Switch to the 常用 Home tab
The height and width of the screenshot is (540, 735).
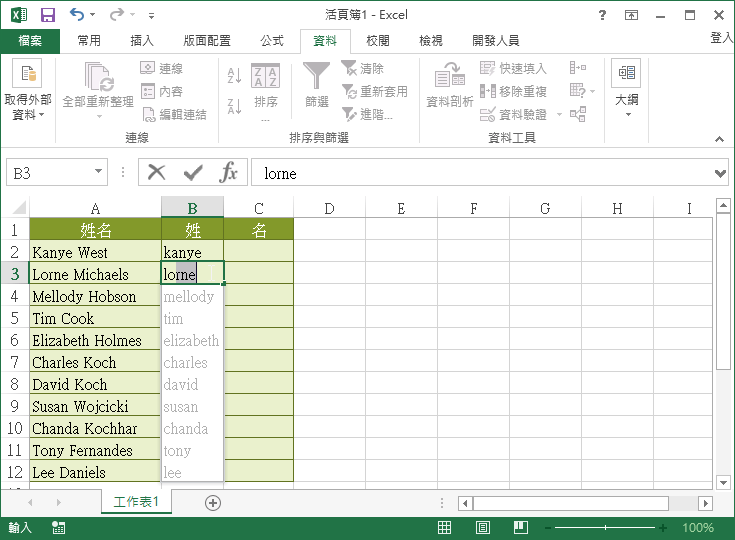pyautogui.click(x=89, y=41)
